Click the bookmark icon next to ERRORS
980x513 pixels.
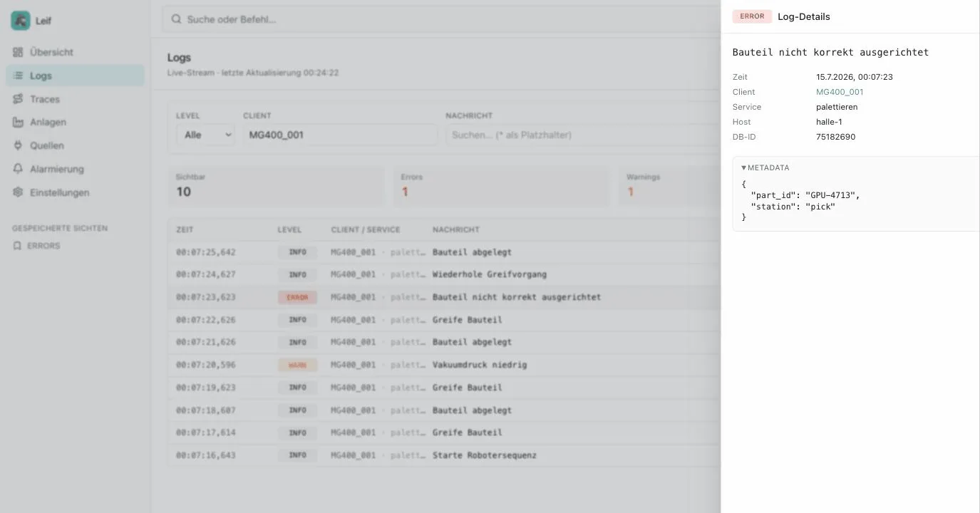(x=17, y=246)
